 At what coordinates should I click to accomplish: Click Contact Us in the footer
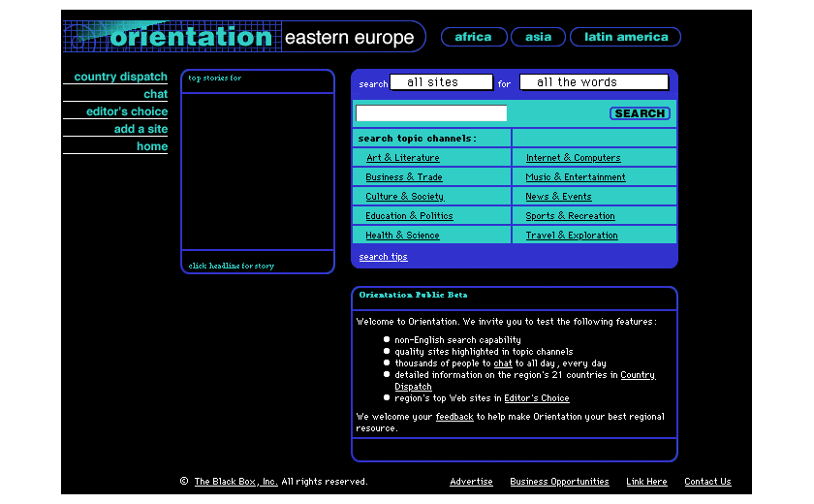[x=707, y=482]
